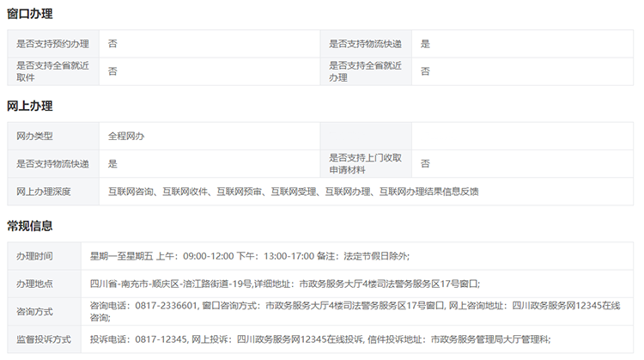This screenshot has width=644, height=360.
Task: Click the 窗口办理 section heading
Action: [x=29, y=14]
